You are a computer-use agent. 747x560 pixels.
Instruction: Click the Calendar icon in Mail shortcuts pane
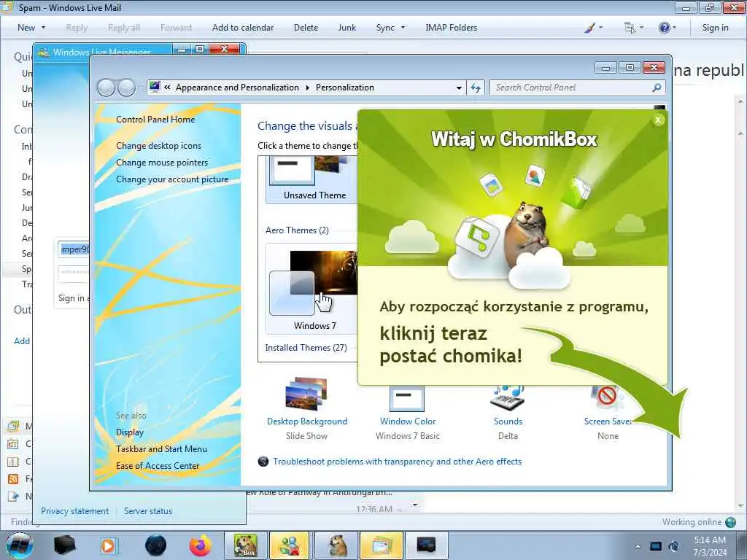tap(13, 444)
